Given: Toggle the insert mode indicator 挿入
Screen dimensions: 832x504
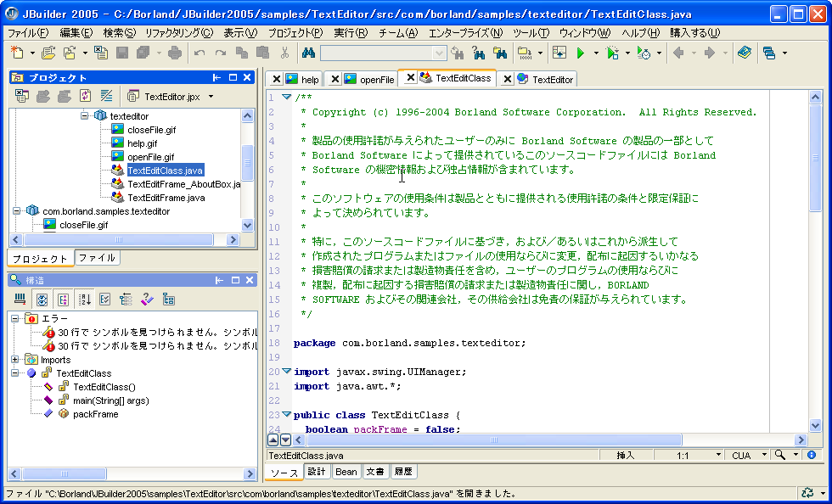Looking at the screenshot, I should coord(626,456).
